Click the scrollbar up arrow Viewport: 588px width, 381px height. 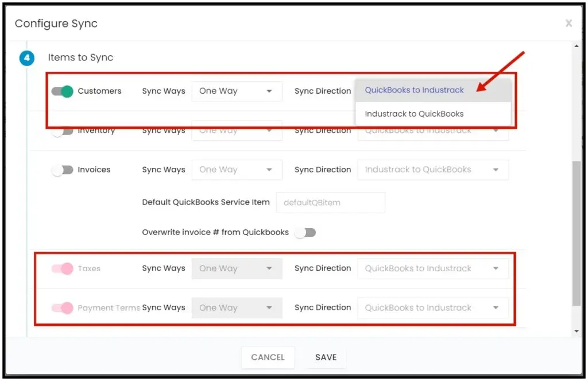click(x=577, y=46)
